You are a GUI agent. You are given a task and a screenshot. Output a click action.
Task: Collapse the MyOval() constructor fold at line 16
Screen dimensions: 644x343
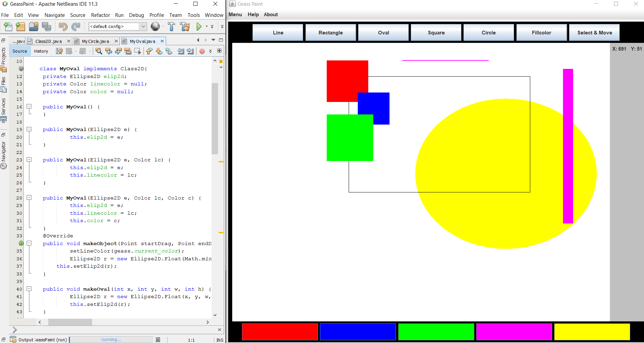tap(29, 106)
